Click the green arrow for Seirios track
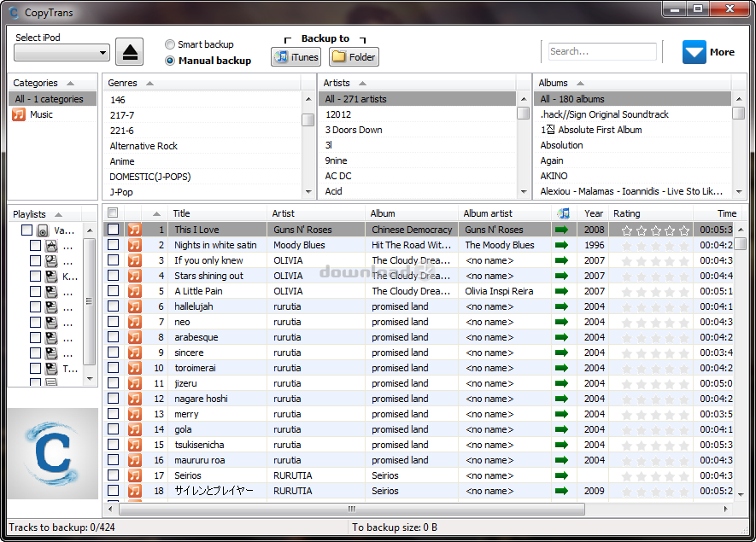The width and height of the screenshot is (756, 542). point(562,475)
